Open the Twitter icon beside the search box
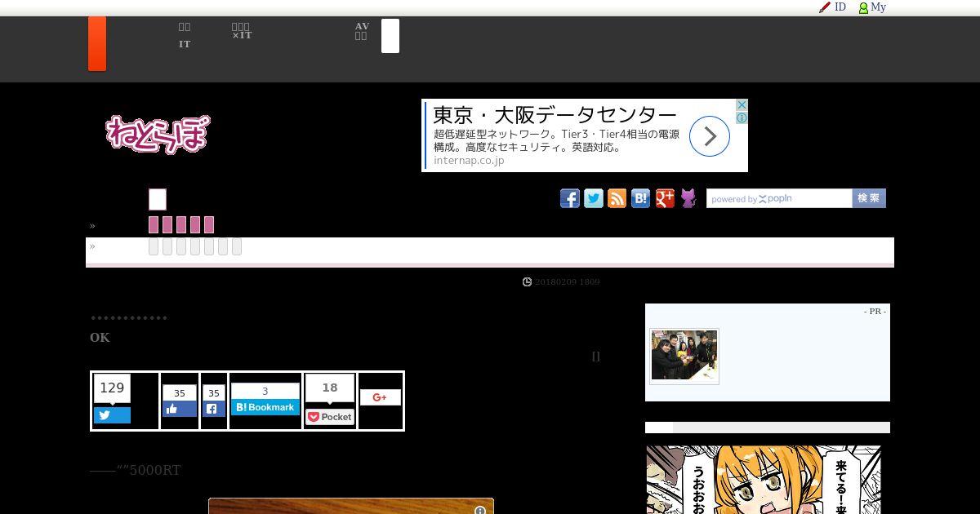 [x=594, y=198]
